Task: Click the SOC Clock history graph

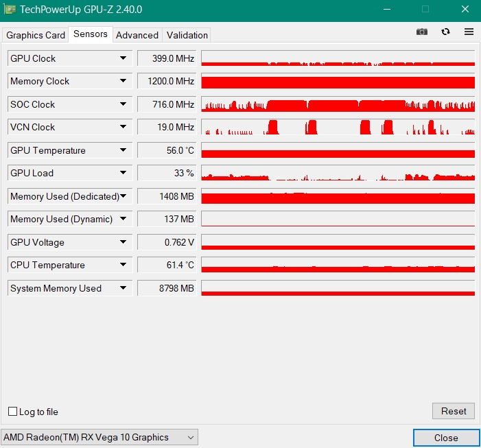Action: pos(338,104)
